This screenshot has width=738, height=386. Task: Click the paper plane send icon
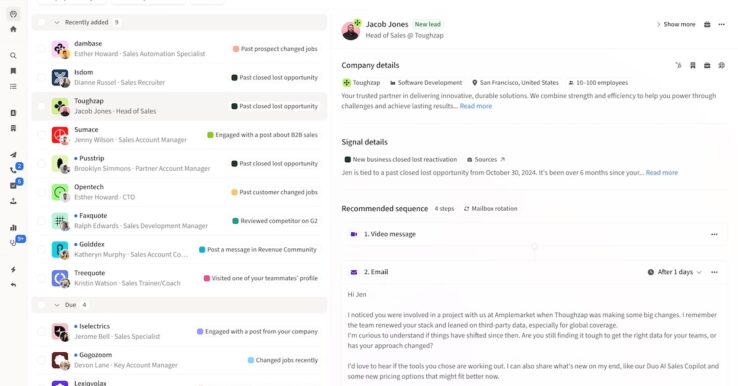tap(13, 155)
